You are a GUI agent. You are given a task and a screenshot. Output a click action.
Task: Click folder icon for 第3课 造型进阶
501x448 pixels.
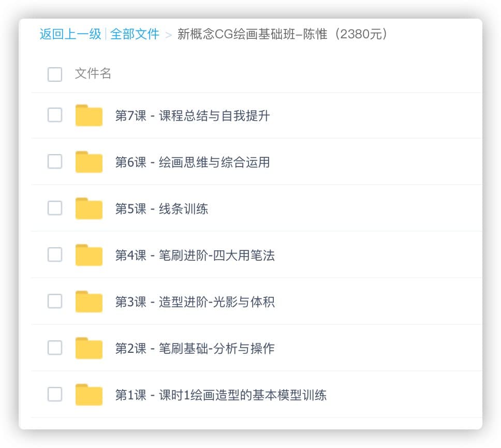coord(89,302)
